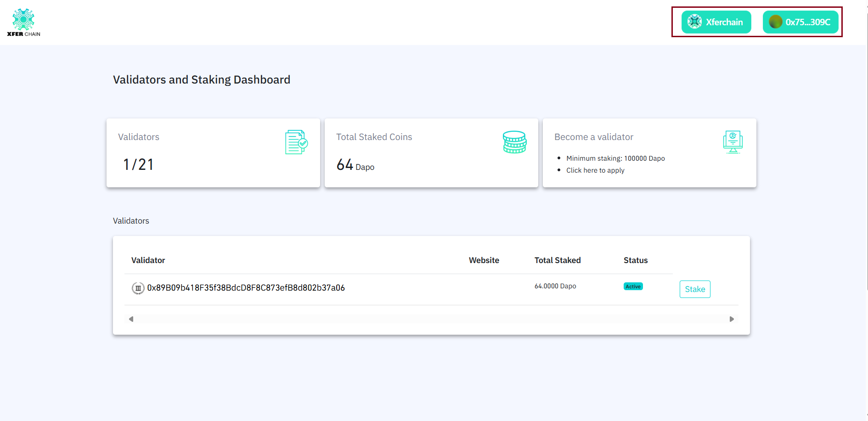868x421 pixels.
Task: Click the XFER CHAIN logo
Action: 24,22
